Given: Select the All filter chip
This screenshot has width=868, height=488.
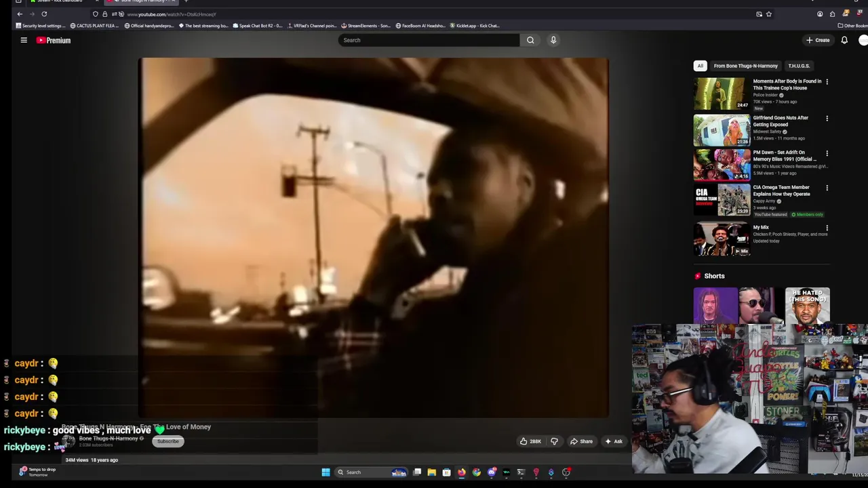Looking at the screenshot, I should (x=700, y=66).
